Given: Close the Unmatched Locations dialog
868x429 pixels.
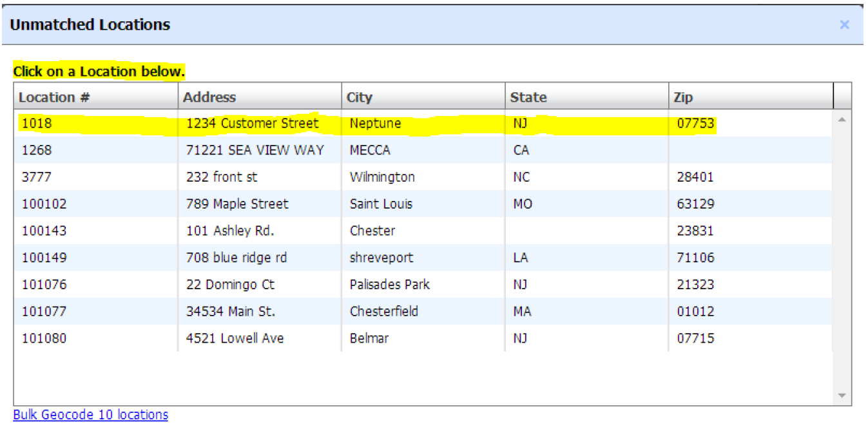Looking at the screenshot, I should pos(844,25).
